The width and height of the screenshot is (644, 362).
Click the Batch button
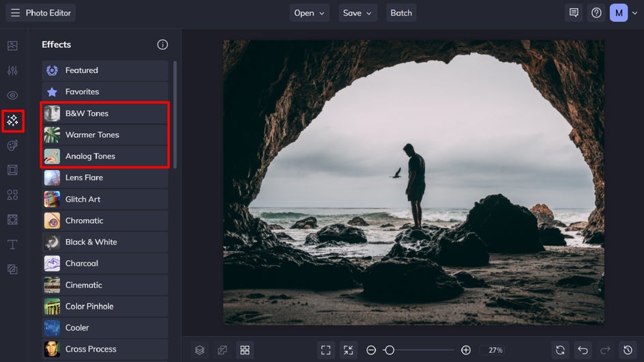[401, 13]
